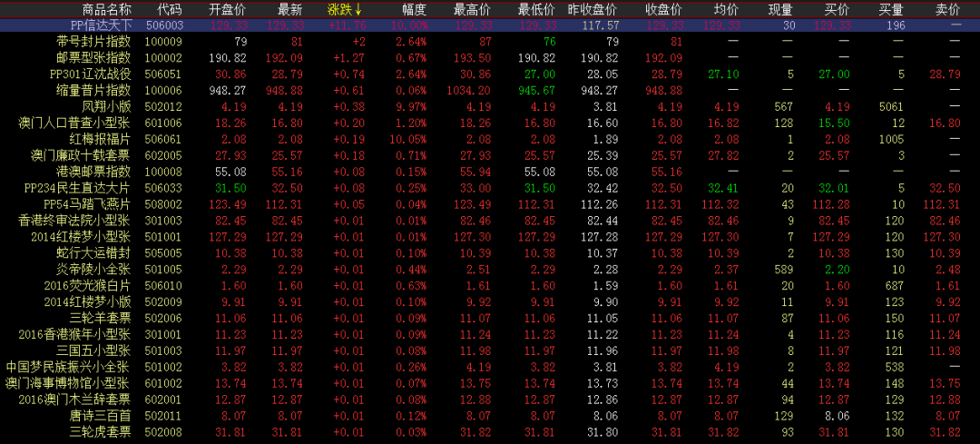
Task: Select the 澳门海事博物馆小型张 row
Action: [490, 383]
